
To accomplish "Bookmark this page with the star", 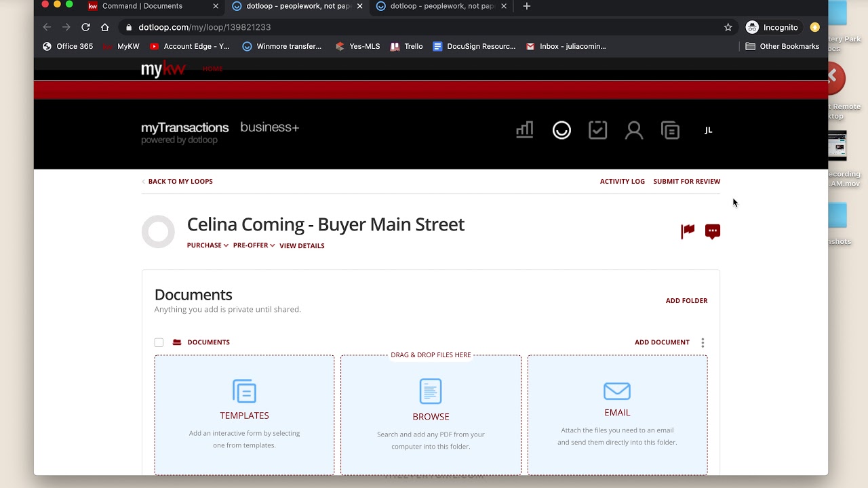I will 728,27.
